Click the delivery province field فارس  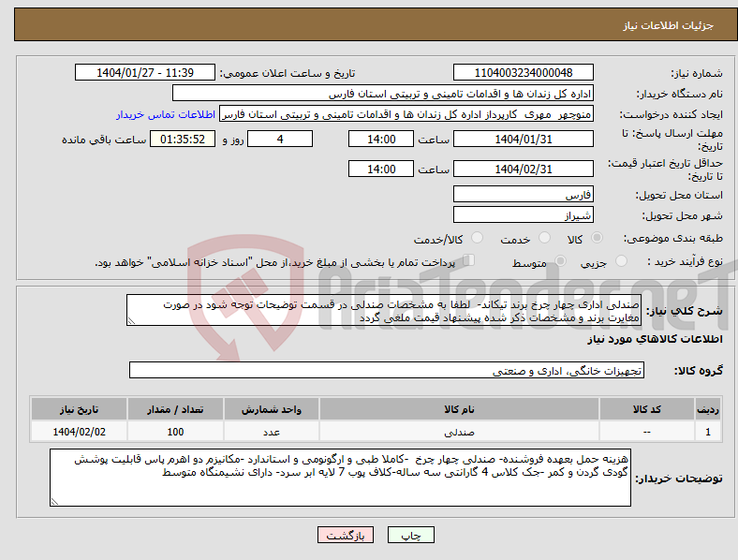coord(524,195)
